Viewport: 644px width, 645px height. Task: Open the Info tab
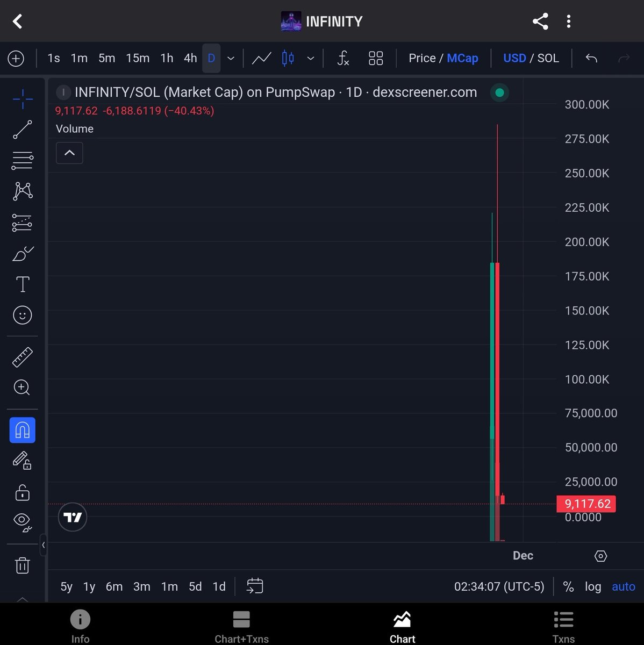point(80,627)
